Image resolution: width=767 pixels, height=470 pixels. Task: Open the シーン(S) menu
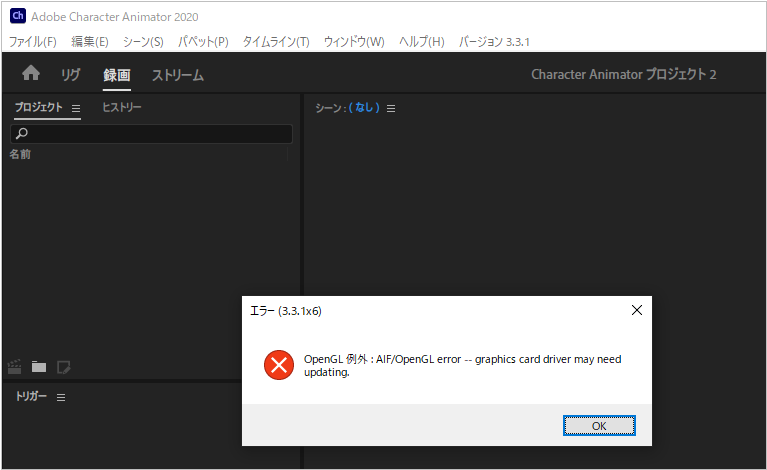(143, 42)
